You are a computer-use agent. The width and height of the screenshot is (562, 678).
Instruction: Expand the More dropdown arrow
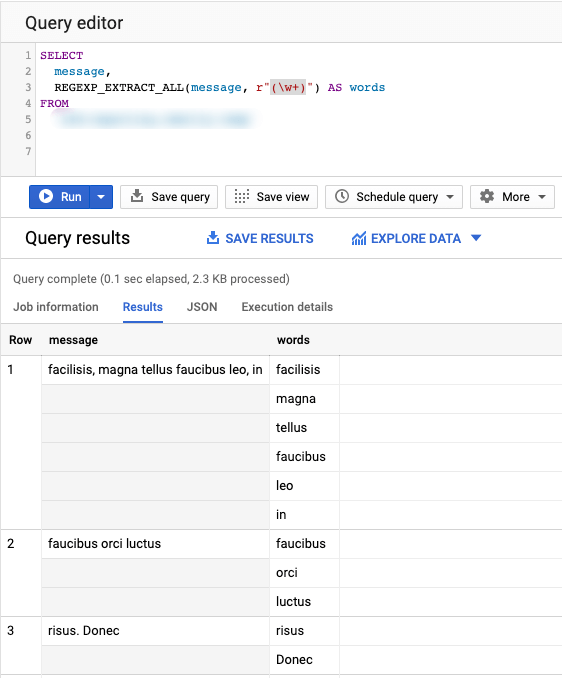[x=542, y=197]
